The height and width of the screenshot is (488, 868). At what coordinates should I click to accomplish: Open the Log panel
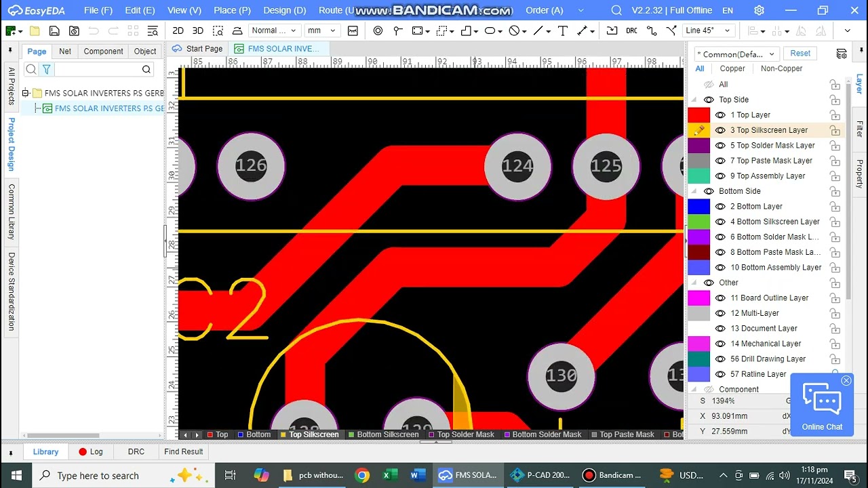90,451
